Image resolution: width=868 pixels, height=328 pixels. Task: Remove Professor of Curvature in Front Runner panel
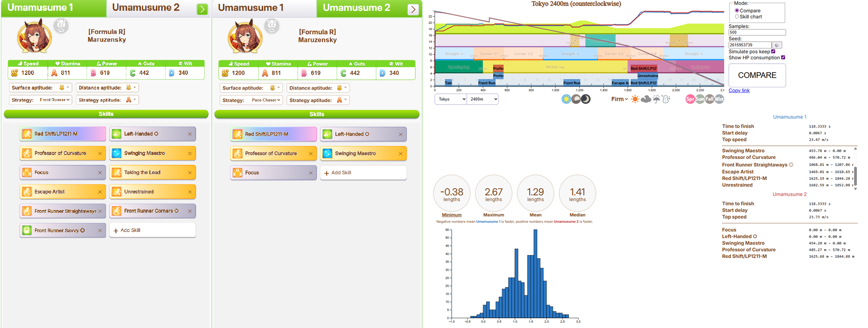tap(100, 153)
